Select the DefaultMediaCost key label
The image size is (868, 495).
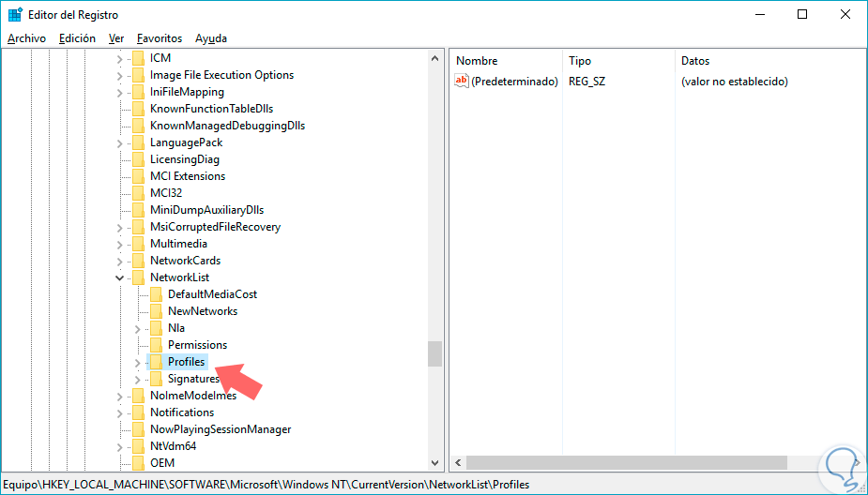213,294
